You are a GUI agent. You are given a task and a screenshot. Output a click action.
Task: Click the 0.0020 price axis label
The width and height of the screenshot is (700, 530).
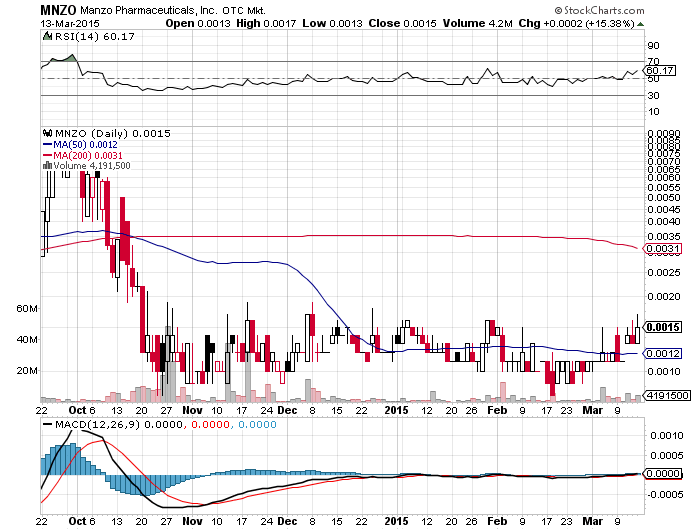coord(664,296)
